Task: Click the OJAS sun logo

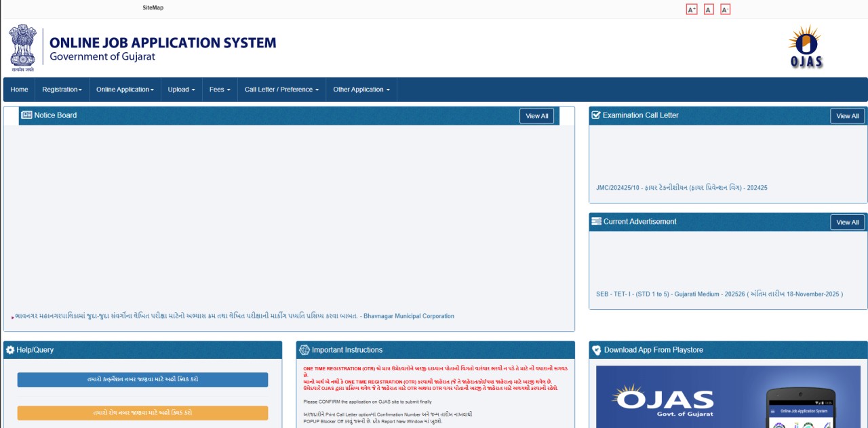Action: click(806, 46)
